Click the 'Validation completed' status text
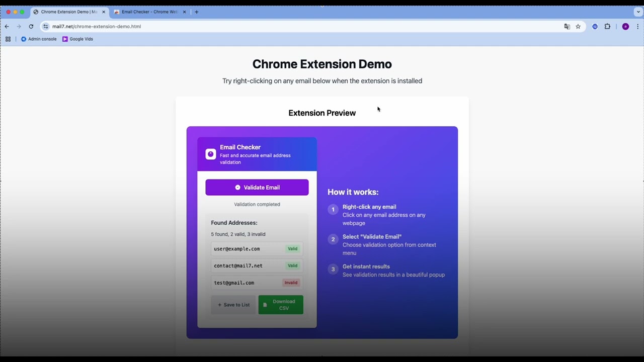This screenshot has width=644, height=362. [x=257, y=204]
